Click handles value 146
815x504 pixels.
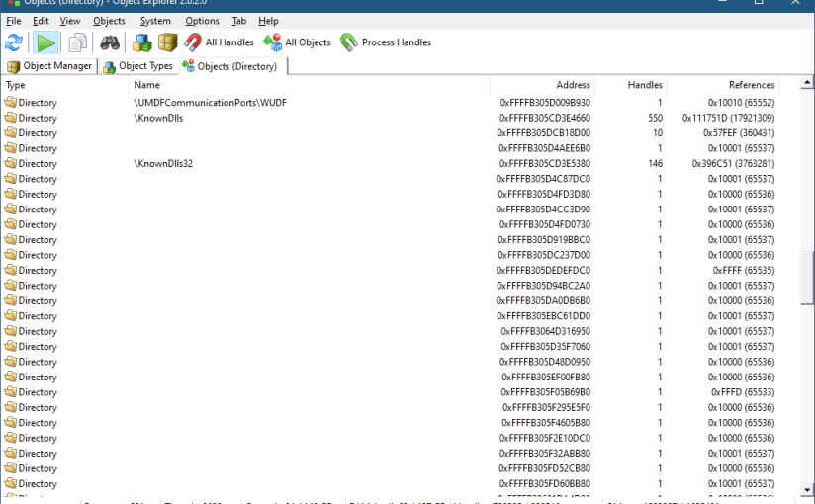coord(655,164)
